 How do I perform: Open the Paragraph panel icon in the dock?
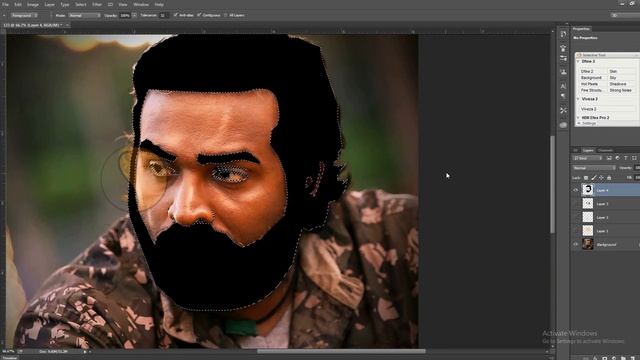click(563, 96)
